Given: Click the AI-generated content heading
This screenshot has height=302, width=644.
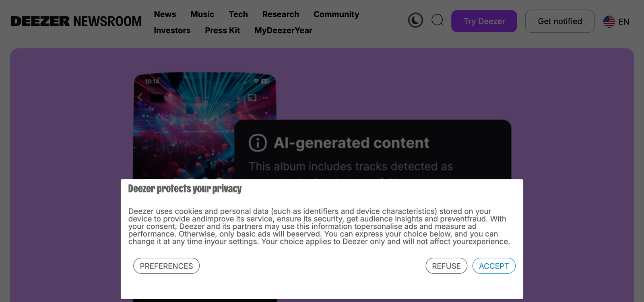Looking at the screenshot, I should (x=351, y=143).
